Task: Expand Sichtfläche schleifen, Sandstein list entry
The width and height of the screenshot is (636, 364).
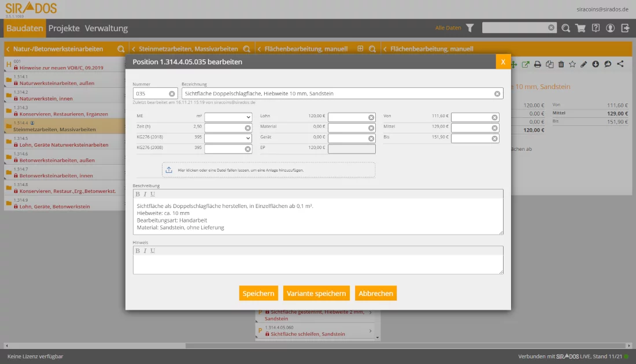Action: point(370,331)
